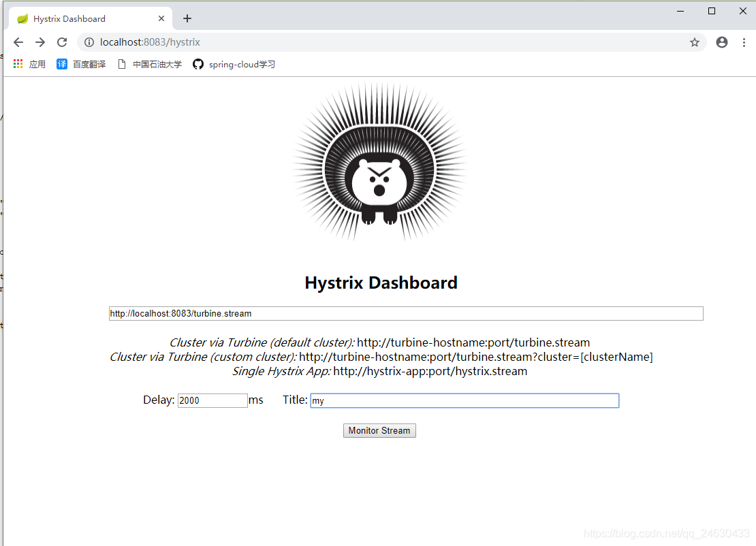Open the user profile avatar icon
This screenshot has width=756, height=546.
click(722, 42)
